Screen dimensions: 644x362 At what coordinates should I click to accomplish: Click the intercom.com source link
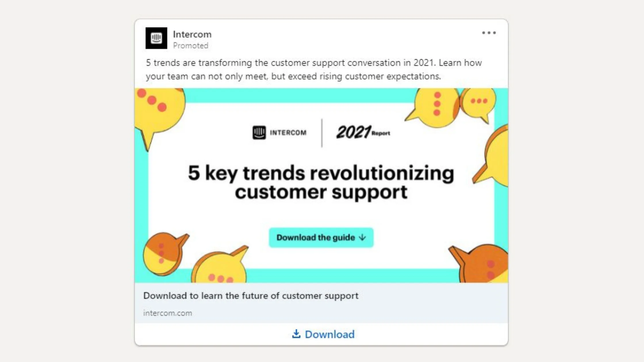tap(167, 313)
